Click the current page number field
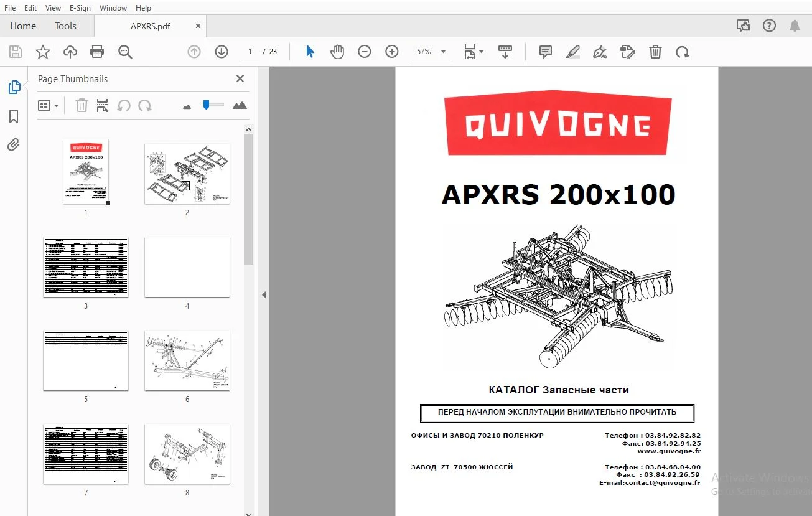The width and height of the screenshot is (812, 516). pos(250,52)
